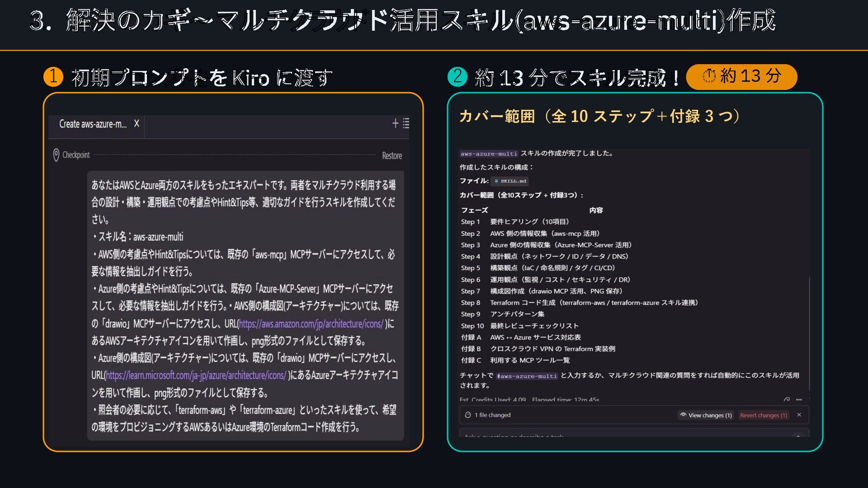This screenshot has width=868, height=488.
Task: Click the 'Step 5' row 構築観点
Action: click(538, 268)
